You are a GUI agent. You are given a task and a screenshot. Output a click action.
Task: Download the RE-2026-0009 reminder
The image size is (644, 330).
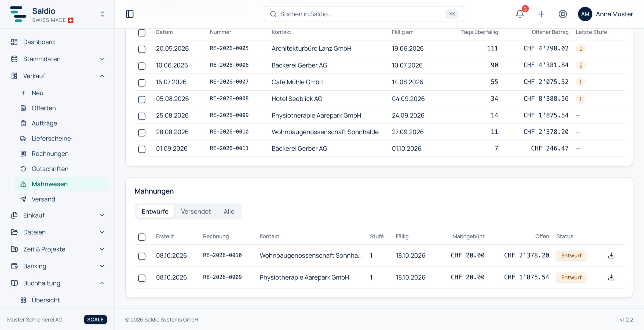pos(611,277)
